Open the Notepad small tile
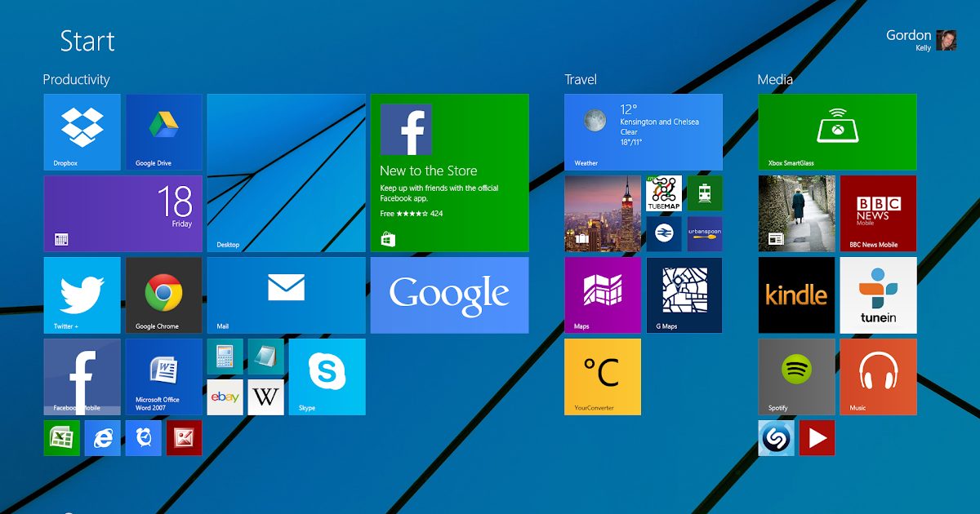 pos(265,357)
